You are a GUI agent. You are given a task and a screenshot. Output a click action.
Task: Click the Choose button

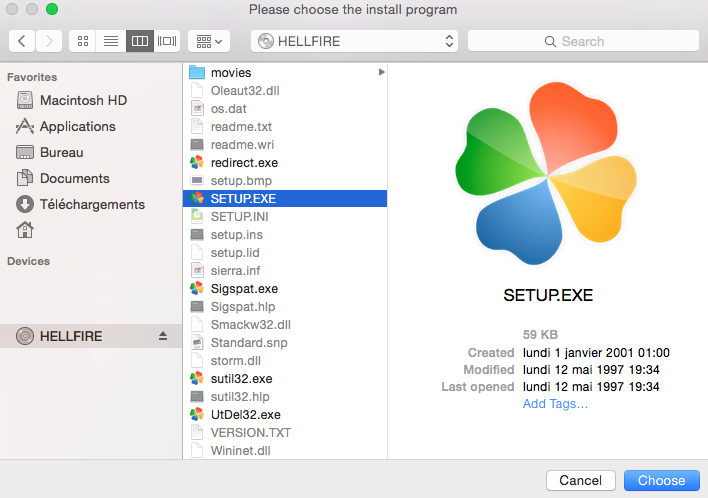pos(661,480)
